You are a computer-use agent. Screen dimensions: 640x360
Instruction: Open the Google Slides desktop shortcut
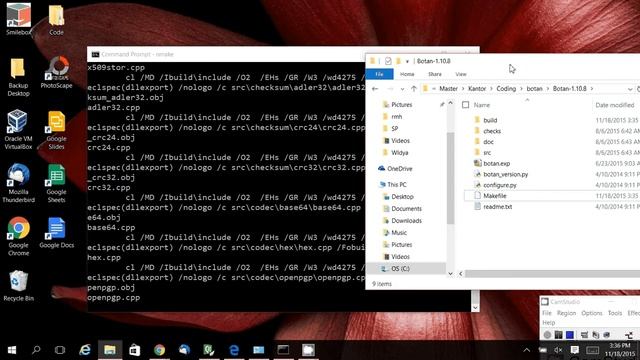click(56, 130)
